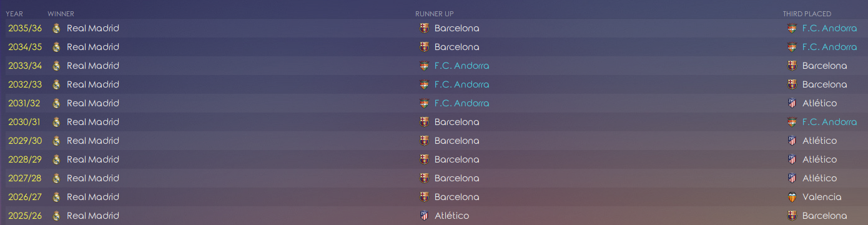Select the 2028/29 season row year
The image size is (868, 225).
[x=25, y=159]
